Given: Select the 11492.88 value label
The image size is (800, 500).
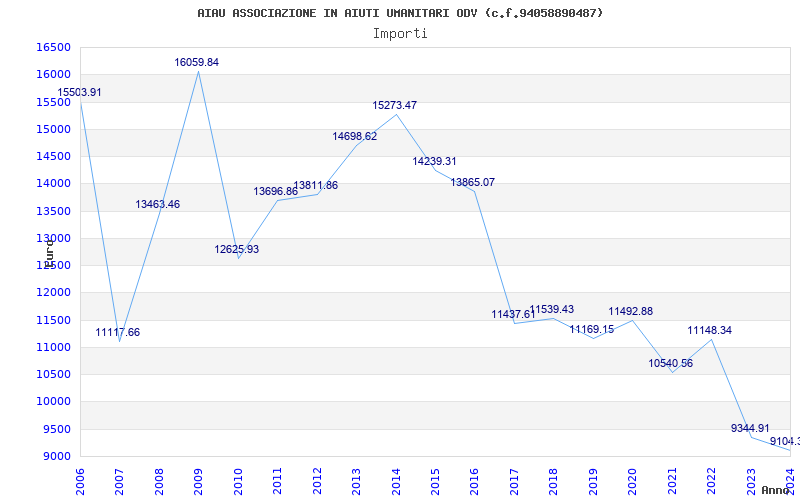Looking at the screenshot, I should click(x=631, y=311).
